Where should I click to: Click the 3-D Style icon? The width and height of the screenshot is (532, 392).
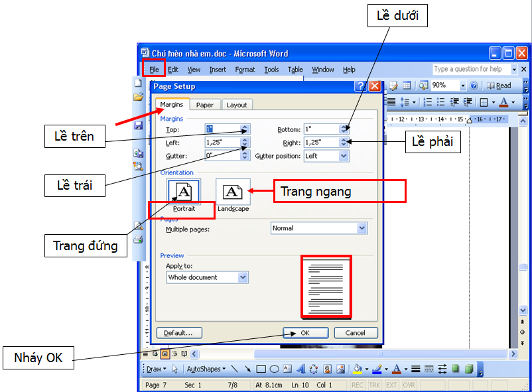(x=469, y=369)
